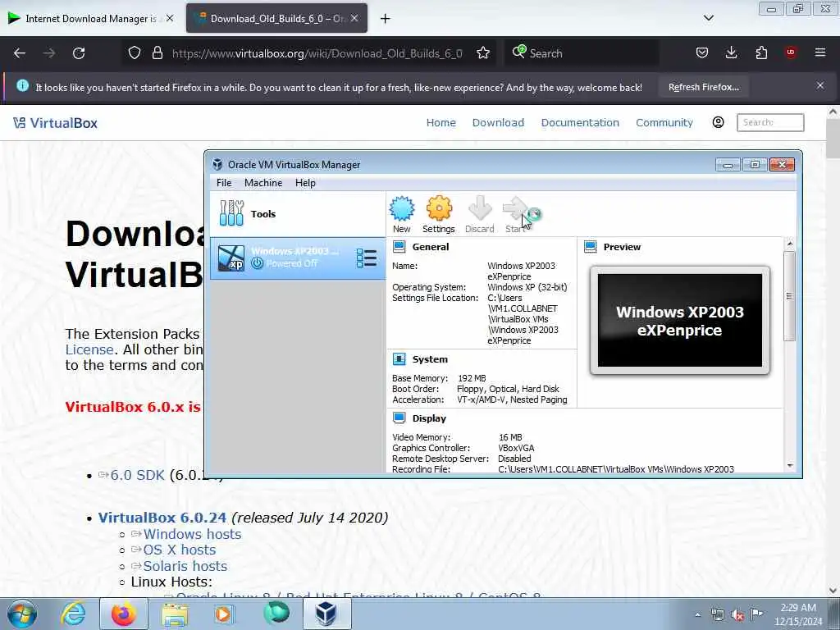The height and width of the screenshot is (630, 840).
Task: Click the Display section header icon
Action: click(x=399, y=418)
